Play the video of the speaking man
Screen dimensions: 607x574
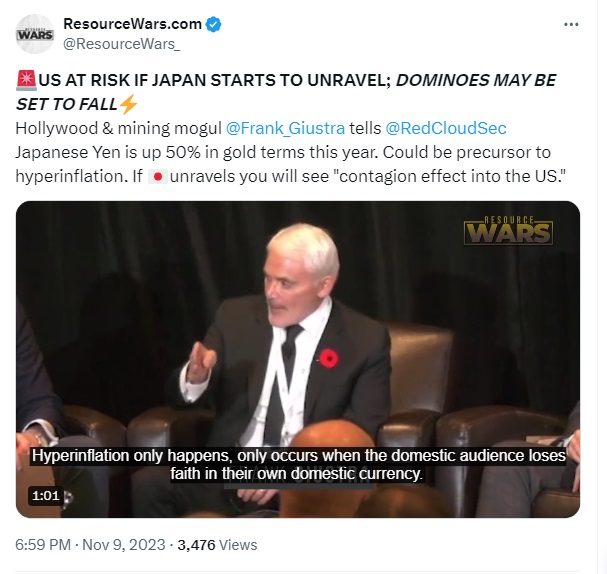click(x=298, y=359)
